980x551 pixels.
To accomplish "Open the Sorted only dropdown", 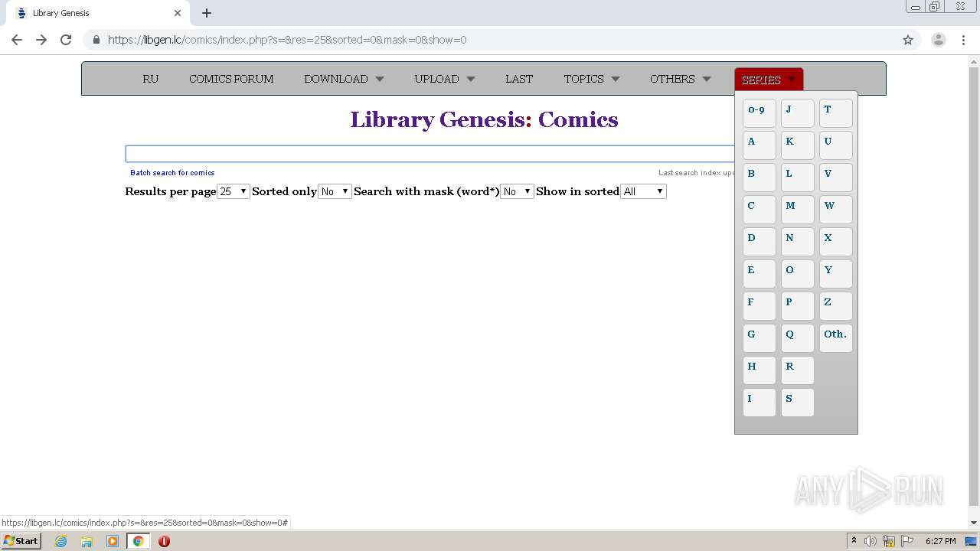I will point(335,191).
